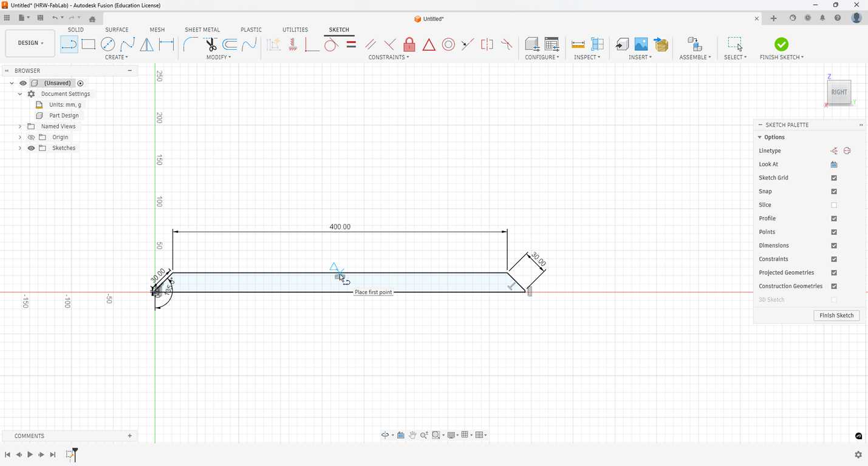This screenshot has width=868, height=466.
Task: Open the INSERT dropdown menu
Action: tap(640, 57)
